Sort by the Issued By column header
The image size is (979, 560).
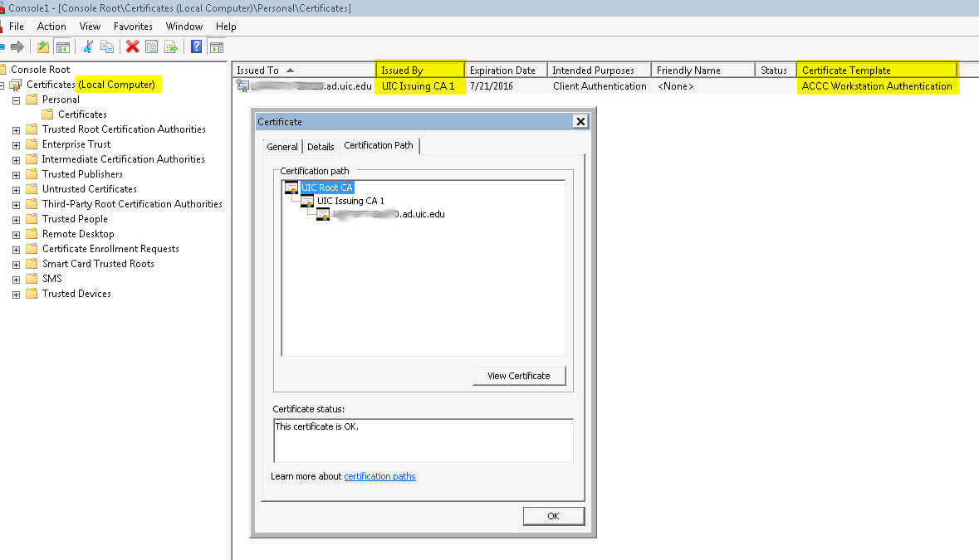(x=419, y=70)
